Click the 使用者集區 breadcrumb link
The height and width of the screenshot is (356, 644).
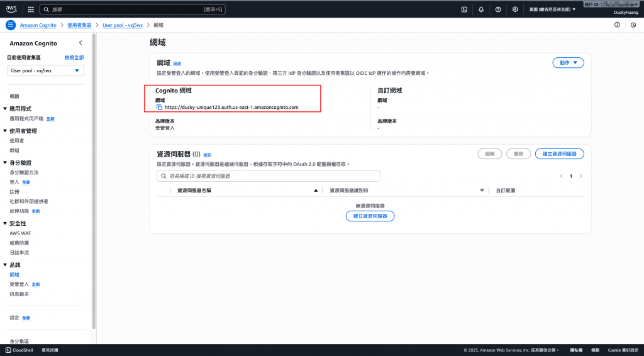[x=79, y=25]
